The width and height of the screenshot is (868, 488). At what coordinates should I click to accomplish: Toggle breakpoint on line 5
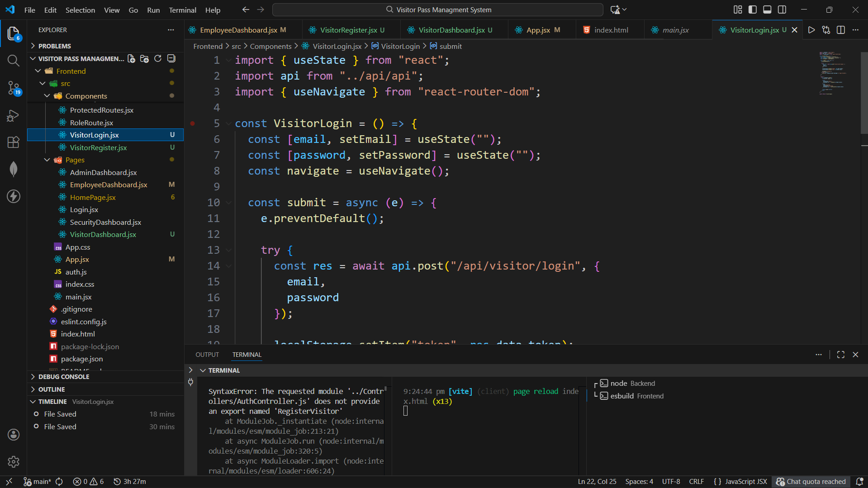(x=193, y=123)
